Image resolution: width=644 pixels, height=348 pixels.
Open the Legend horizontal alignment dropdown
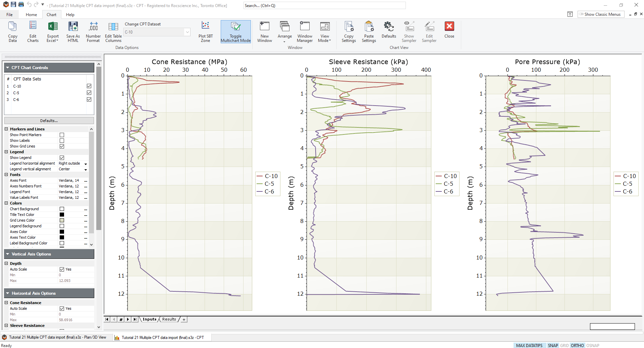pyautogui.click(x=86, y=164)
